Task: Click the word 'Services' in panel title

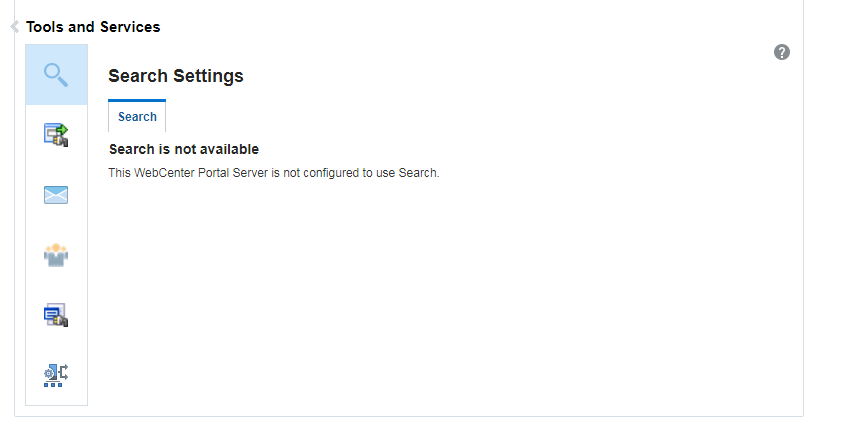Action: coord(130,27)
